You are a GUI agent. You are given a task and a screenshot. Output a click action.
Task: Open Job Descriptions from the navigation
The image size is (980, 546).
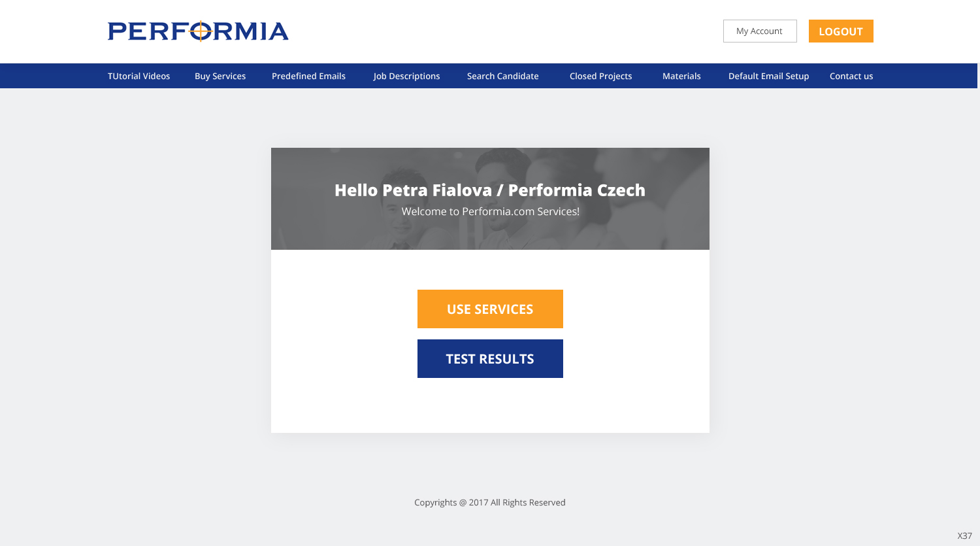tap(406, 76)
